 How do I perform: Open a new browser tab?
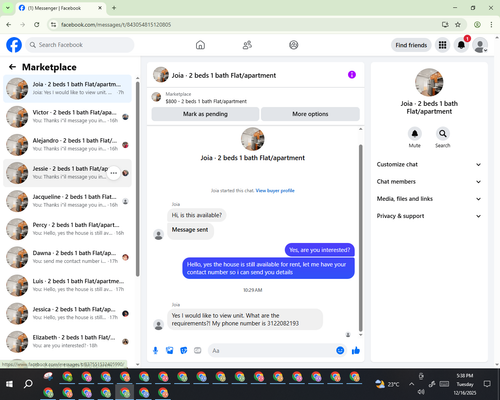tap(114, 8)
